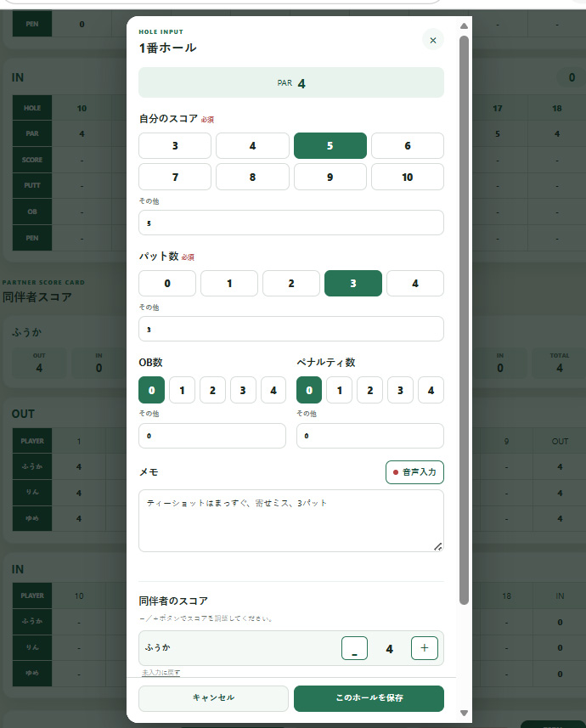
Task: Click ふうか's TOTAL 4 card in background
Action: coord(560,363)
